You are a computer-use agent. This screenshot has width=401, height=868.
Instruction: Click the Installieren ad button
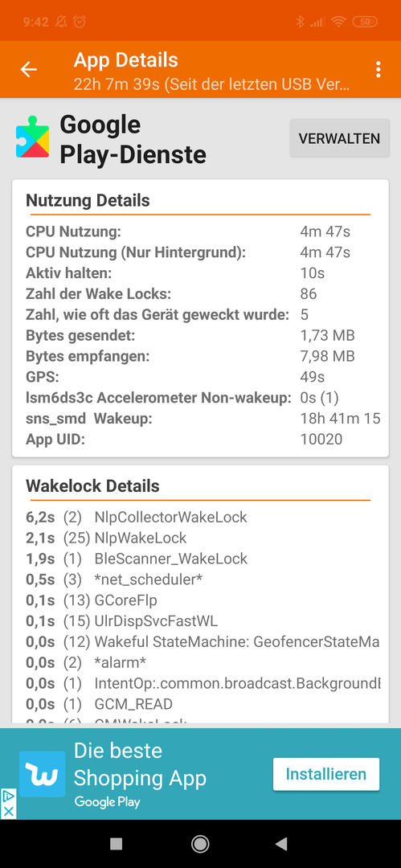click(326, 774)
